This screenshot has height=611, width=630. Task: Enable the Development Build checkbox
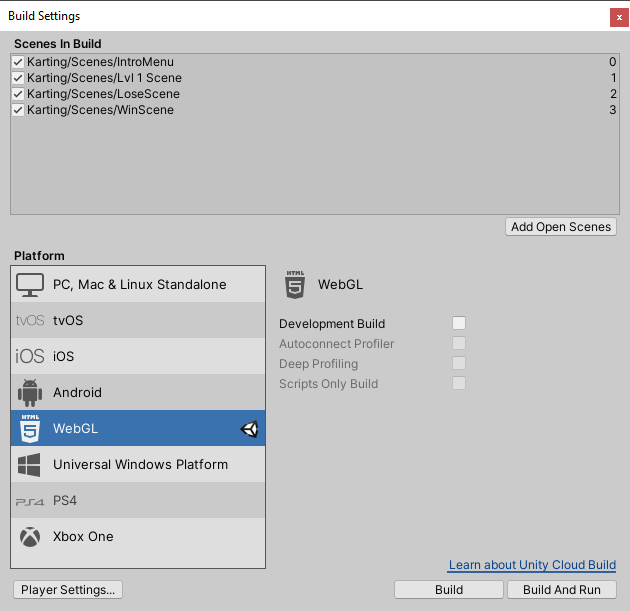click(x=459, y=323)
